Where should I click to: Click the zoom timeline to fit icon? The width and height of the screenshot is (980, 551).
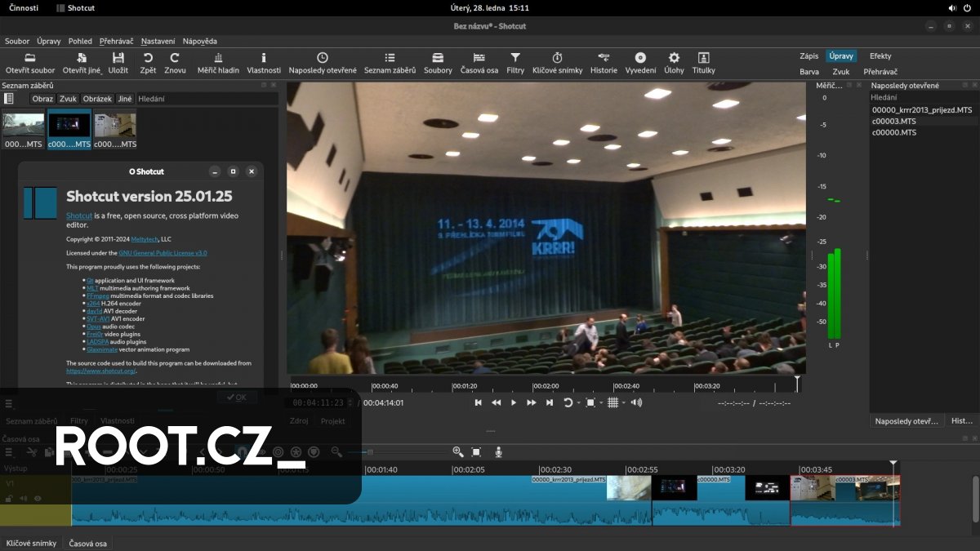[477, 451]
